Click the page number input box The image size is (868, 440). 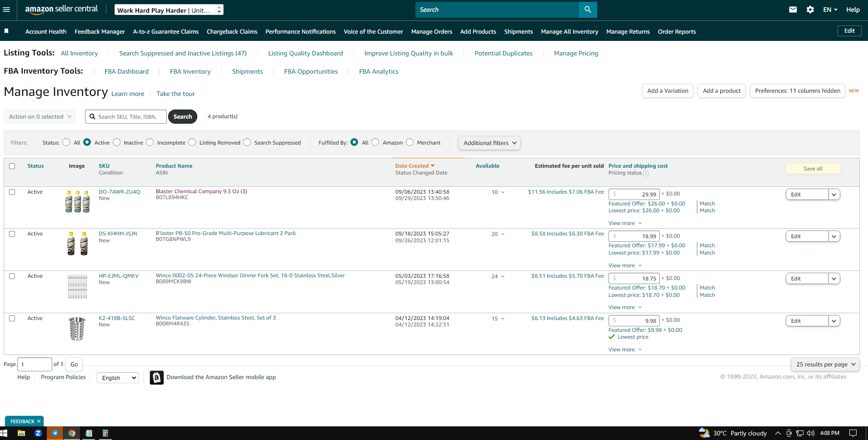point(35,365)
